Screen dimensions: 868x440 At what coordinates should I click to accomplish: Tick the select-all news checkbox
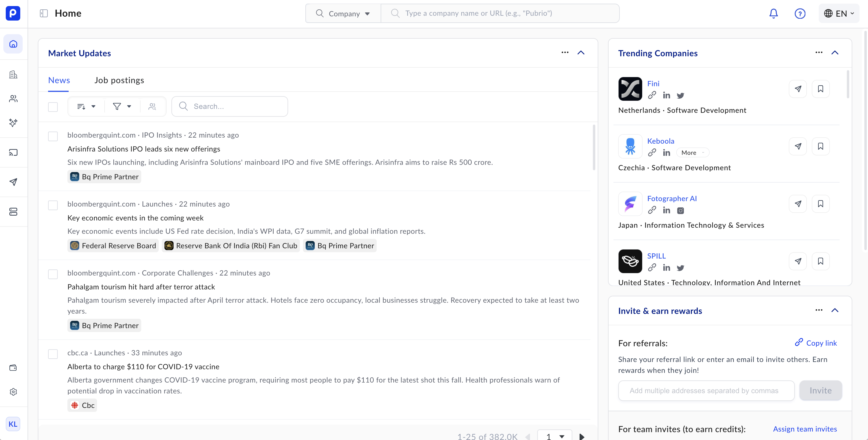pyautogui.click(x=53, y=107)
